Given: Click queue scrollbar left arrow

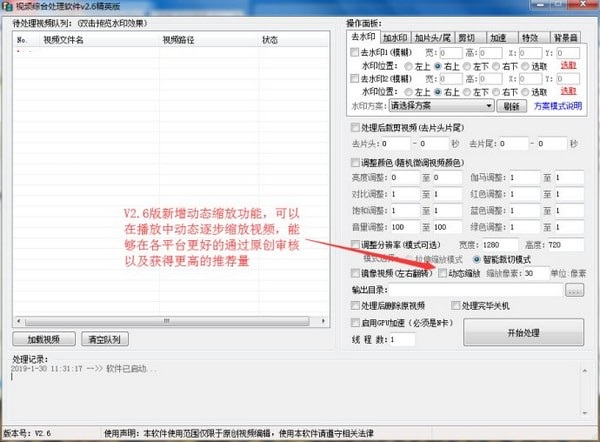Looking at the screenshot, I should [18, 321].
